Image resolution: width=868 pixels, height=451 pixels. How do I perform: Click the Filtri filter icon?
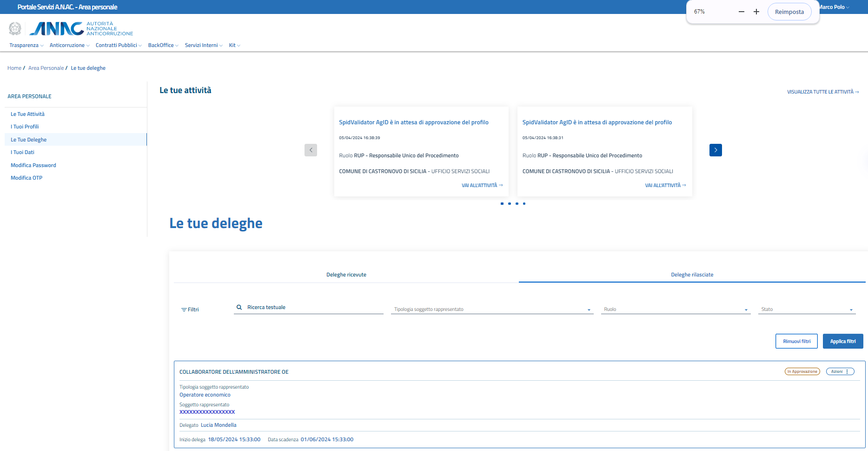click(184, 310)
